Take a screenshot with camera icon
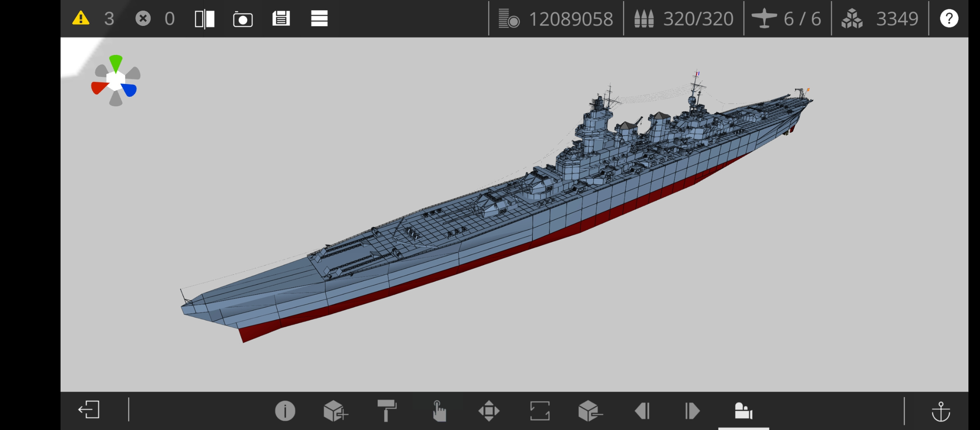 click(243, 19)
